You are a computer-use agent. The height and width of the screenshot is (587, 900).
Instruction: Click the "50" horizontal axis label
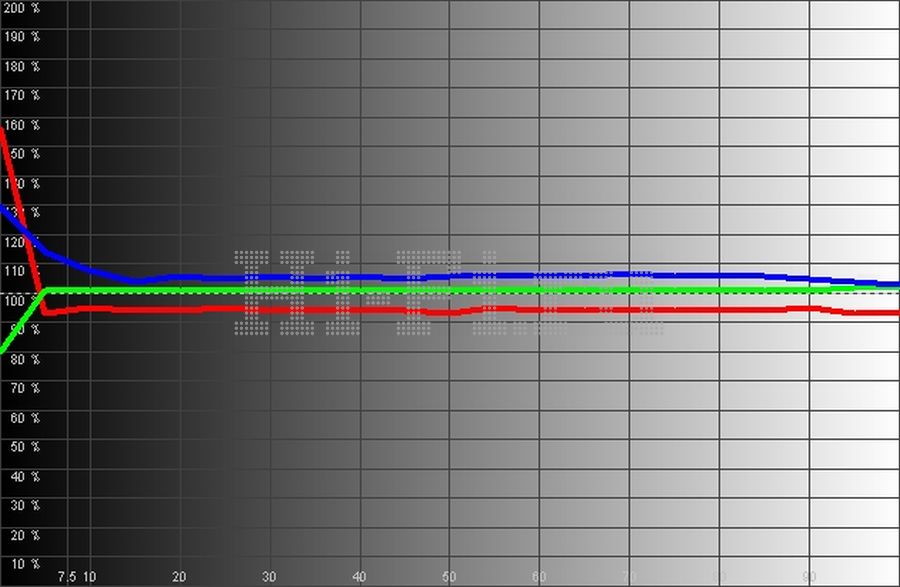pos(449,577)
